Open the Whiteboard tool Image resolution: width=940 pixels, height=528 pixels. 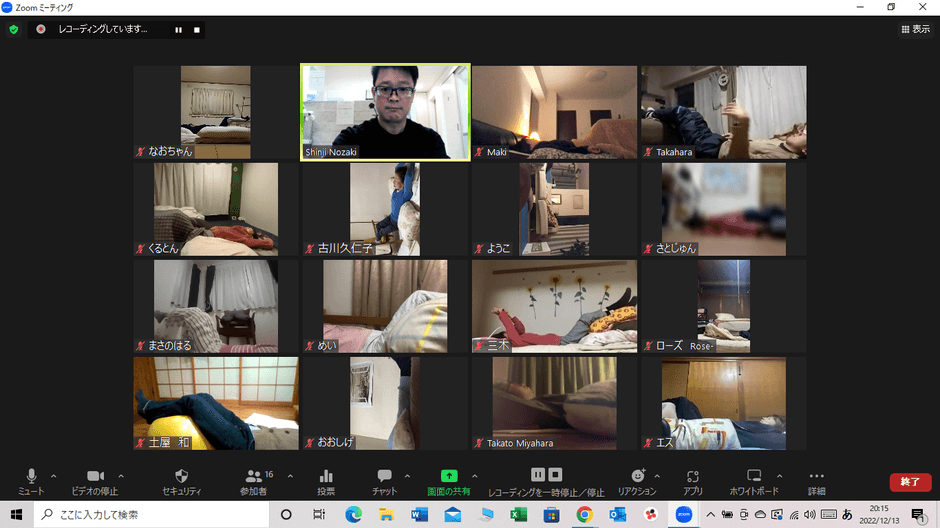click(x=754, y=482)
